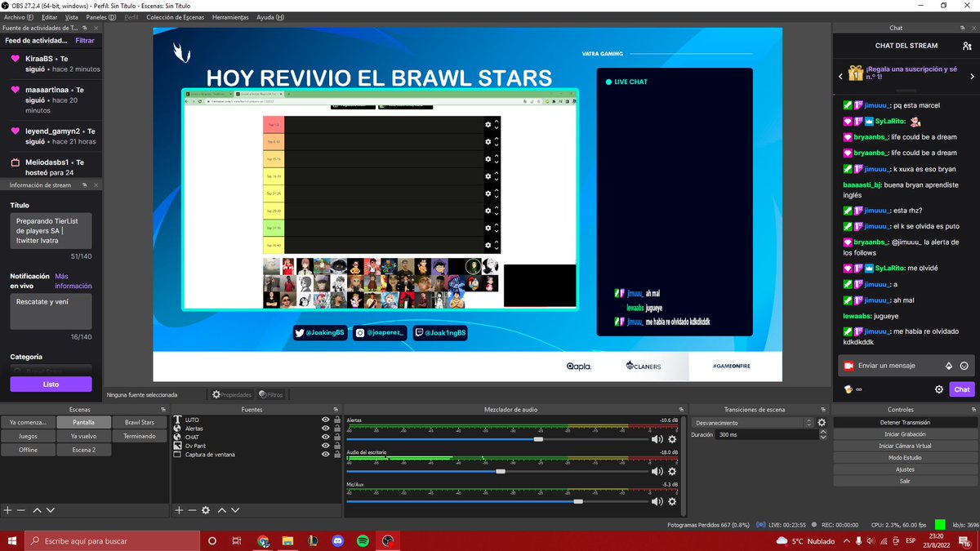Click the Enviar un mensaje chat field
Image resolution: width=980 pixels, height=551 pixels.
pyautogui.click(x=906, y=366)
